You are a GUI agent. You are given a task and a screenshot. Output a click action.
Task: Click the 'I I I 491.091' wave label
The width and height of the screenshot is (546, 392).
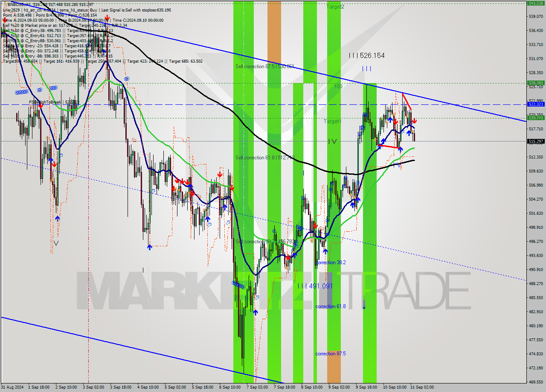315,286
